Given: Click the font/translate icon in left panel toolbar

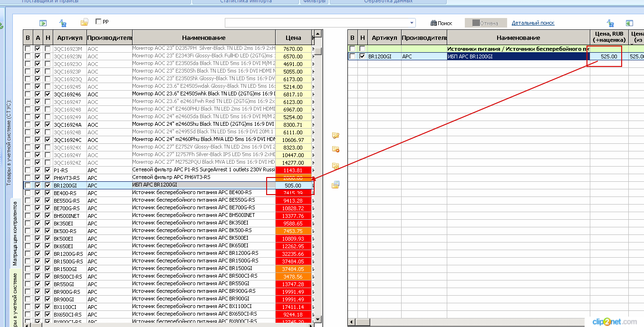Looking at the screenshot, I should (63, 23).
